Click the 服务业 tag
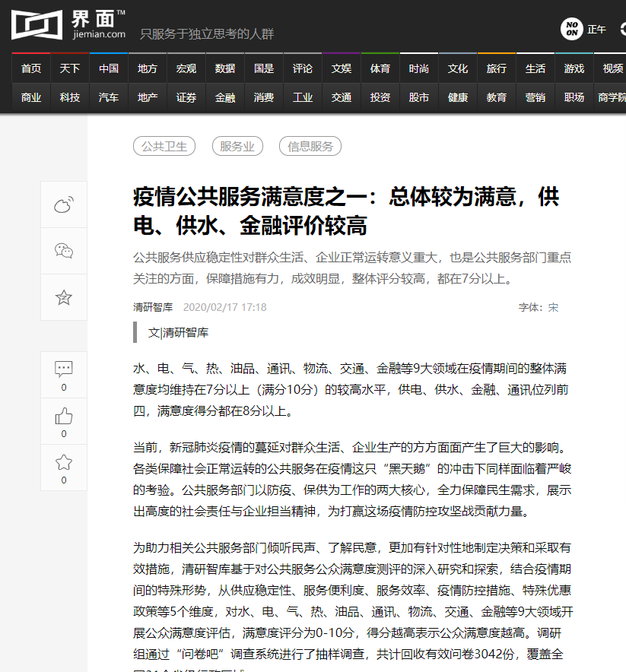 pyautogui.click(x=237, y=146)
